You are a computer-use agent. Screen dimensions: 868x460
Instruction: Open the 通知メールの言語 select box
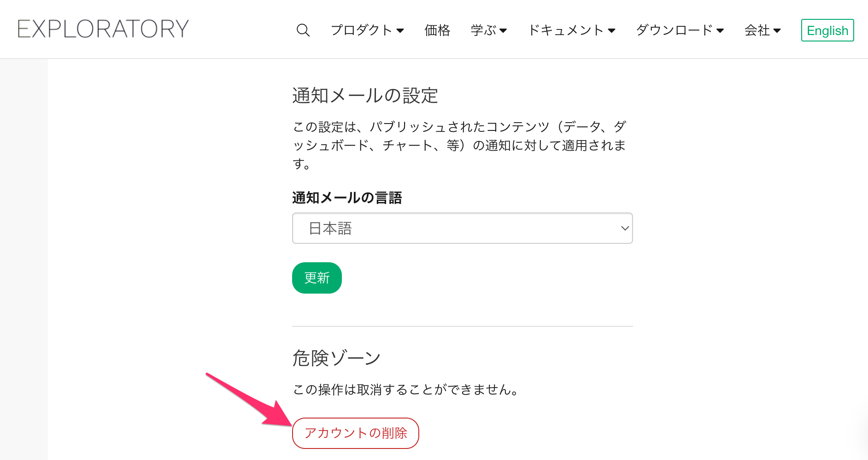click(x=462, y=228)
